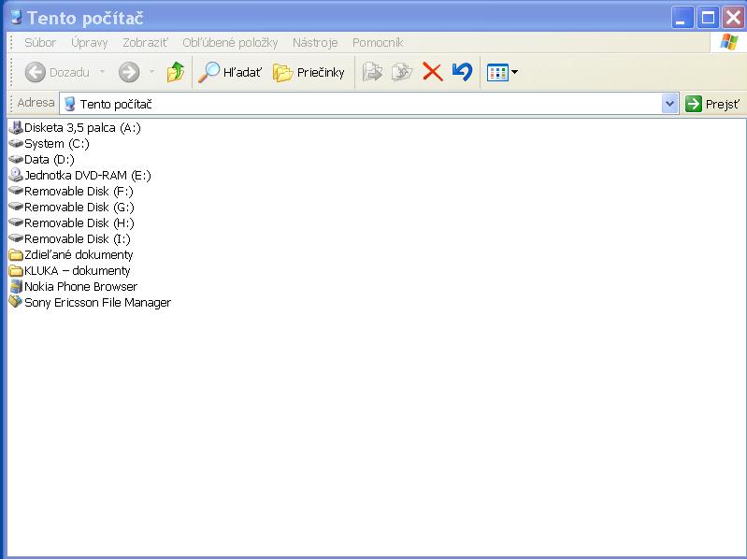Click the blue Undo arrow icon
This screenshot has width=747, height=560.
462,72
